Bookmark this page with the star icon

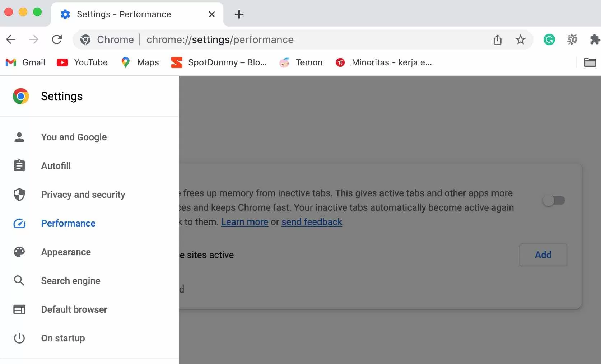[x=520, y=39]
